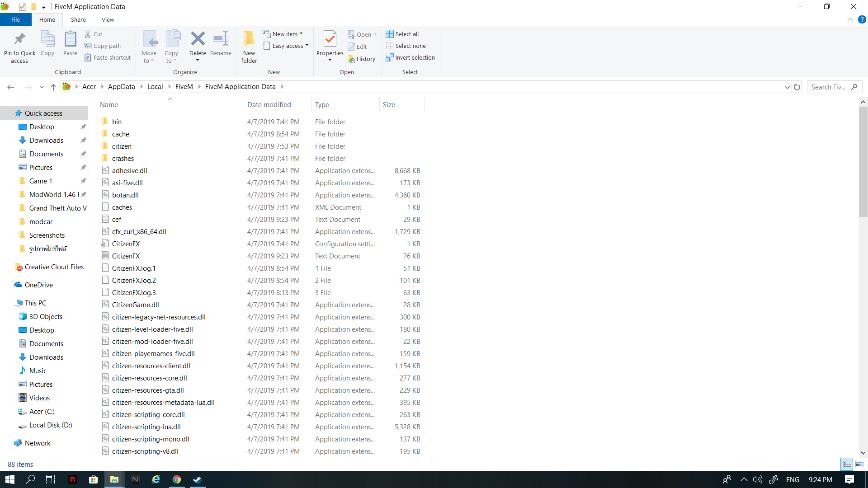Collapse the ribbon with chevron
Image resolution: width=868 pixels, height=488 pixels.
[850, 19]
